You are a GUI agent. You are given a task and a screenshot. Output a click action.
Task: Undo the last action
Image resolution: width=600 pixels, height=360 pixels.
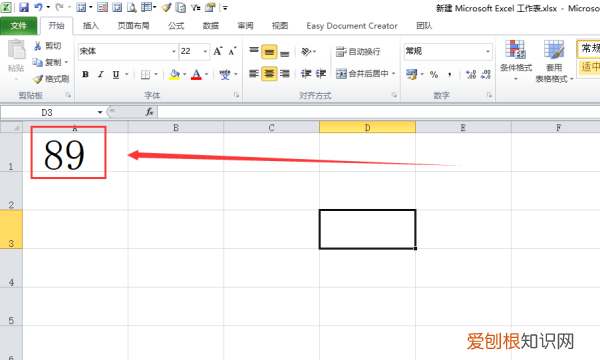coord(38,7)
